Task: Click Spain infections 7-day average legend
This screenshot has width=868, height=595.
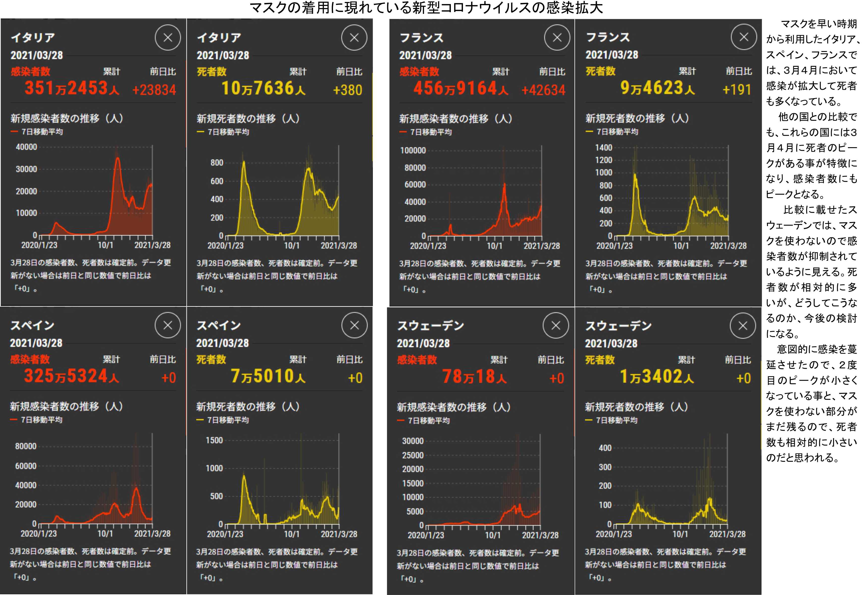Action: 37,420
